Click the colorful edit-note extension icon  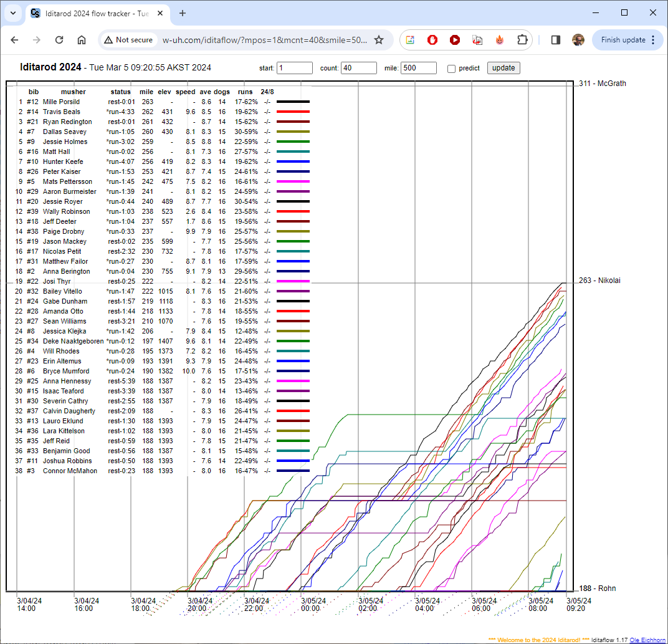click(410, 40)
